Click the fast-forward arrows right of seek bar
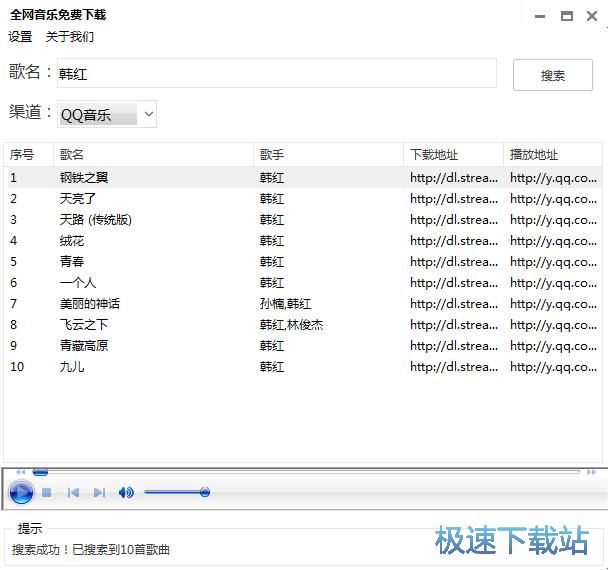This screenshot has height=570, width=609. [592, 472]
